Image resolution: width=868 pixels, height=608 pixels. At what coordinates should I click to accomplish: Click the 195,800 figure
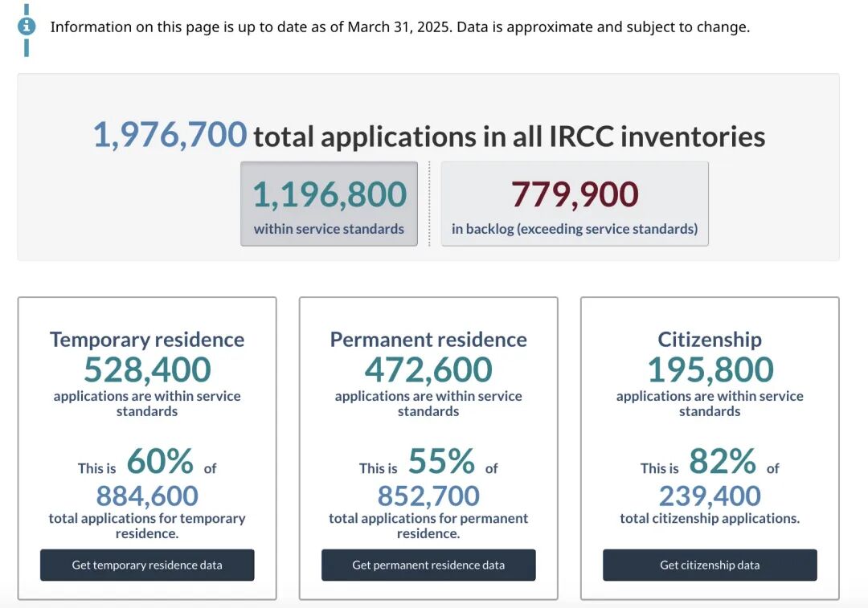point(710,369)
